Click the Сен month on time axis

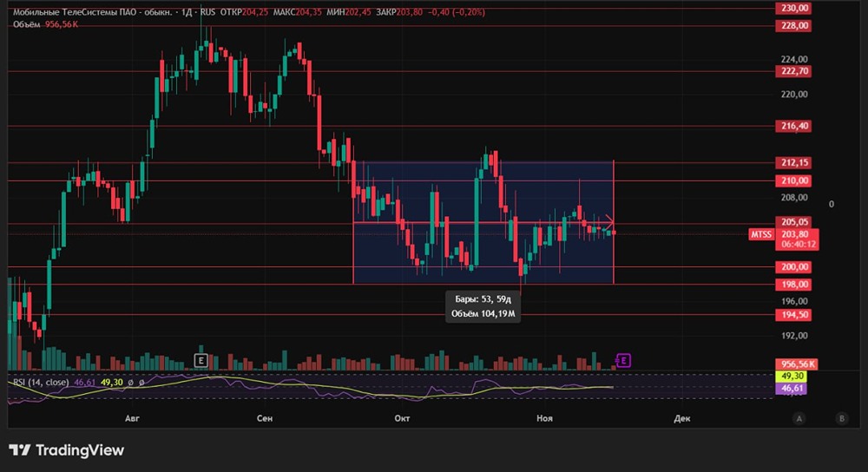click(x=265, y=418)
